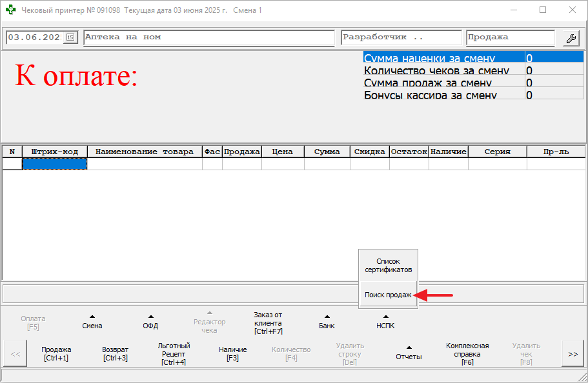This screenshot has height=383, width=588.
Task: Expand the НСПК menu
Action: tap(385, 322)
